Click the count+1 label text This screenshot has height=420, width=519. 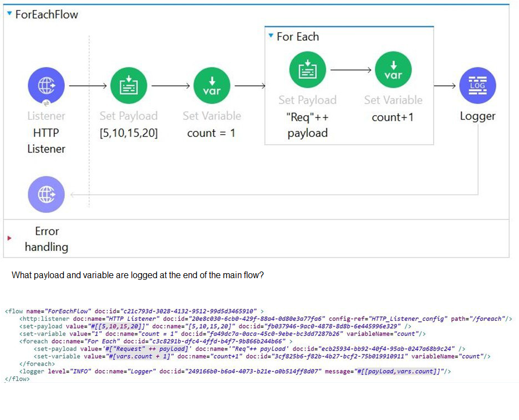tap(393, 117)
